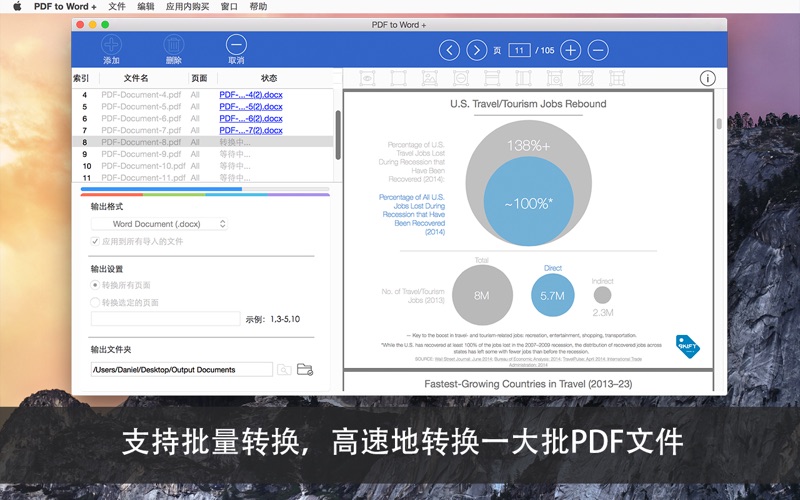Image resolution: width=800 pixels, height=500 pixels.
Task: Open converted file PDF-...-4(2).docx link
Action: (251, 94)
